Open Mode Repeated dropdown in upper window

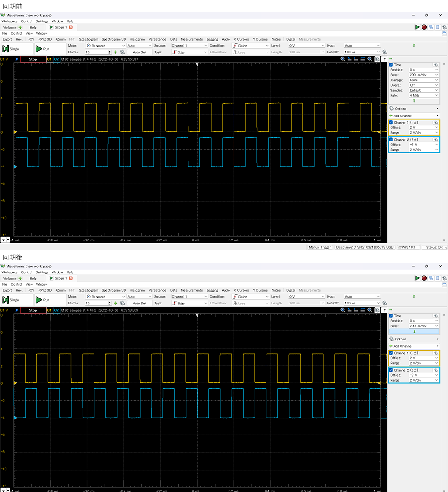pyautogui.click(x=106, y=46)
